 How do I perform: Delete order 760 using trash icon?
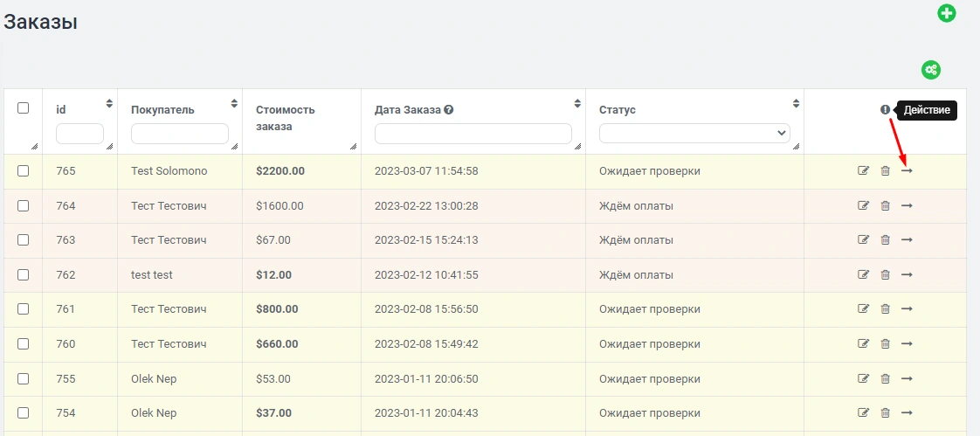pos(885,344)
